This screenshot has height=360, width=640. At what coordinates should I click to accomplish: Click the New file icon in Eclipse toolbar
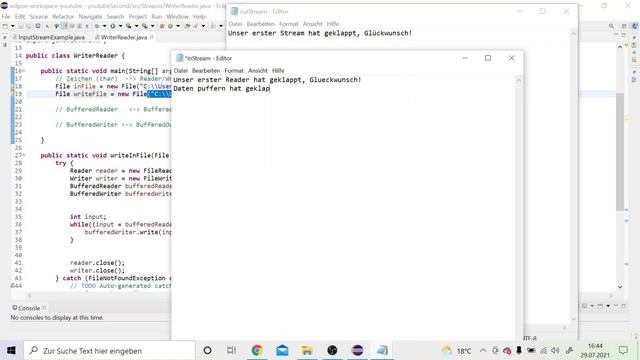coord(5,26)
